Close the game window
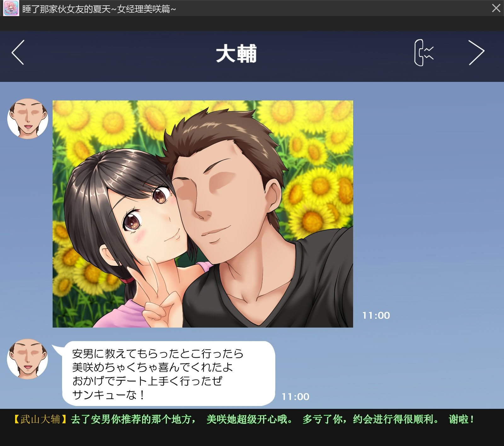 click(x=496, y=8)
